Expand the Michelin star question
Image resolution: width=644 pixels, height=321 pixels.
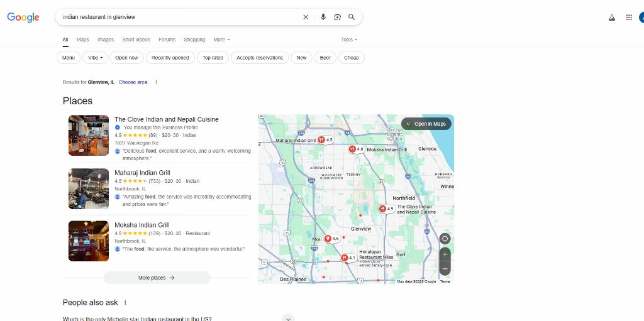click(289, 318)
